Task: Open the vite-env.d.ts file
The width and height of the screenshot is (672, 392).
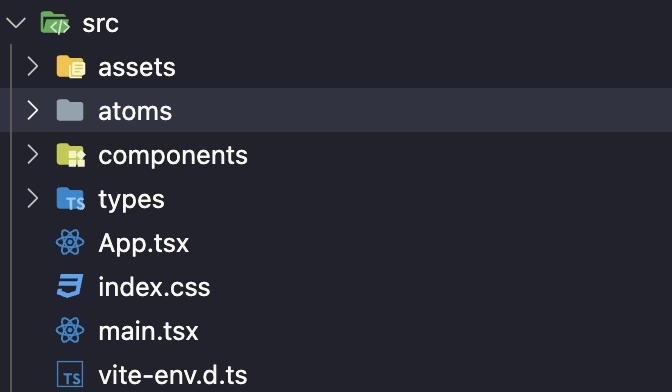Action: 173,375
